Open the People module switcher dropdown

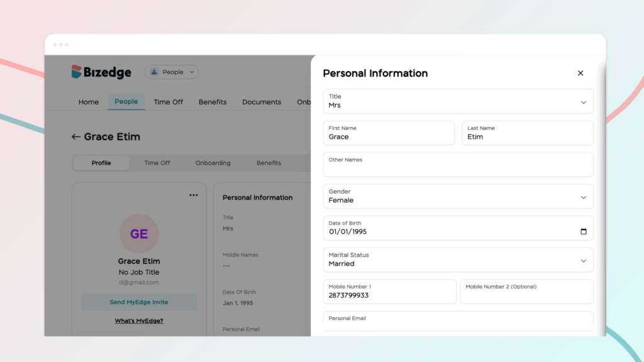(172, 72)
